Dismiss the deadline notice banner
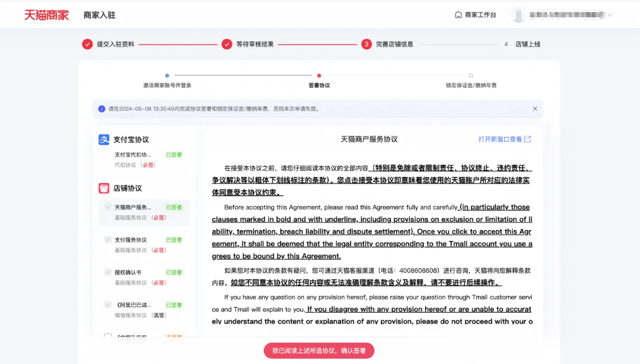The image size is (640, 364). pyautogui.click(x=535, y=109)
